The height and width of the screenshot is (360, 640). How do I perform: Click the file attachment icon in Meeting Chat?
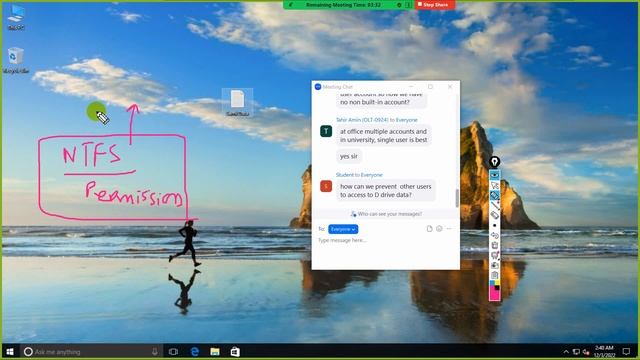[429, 229]
